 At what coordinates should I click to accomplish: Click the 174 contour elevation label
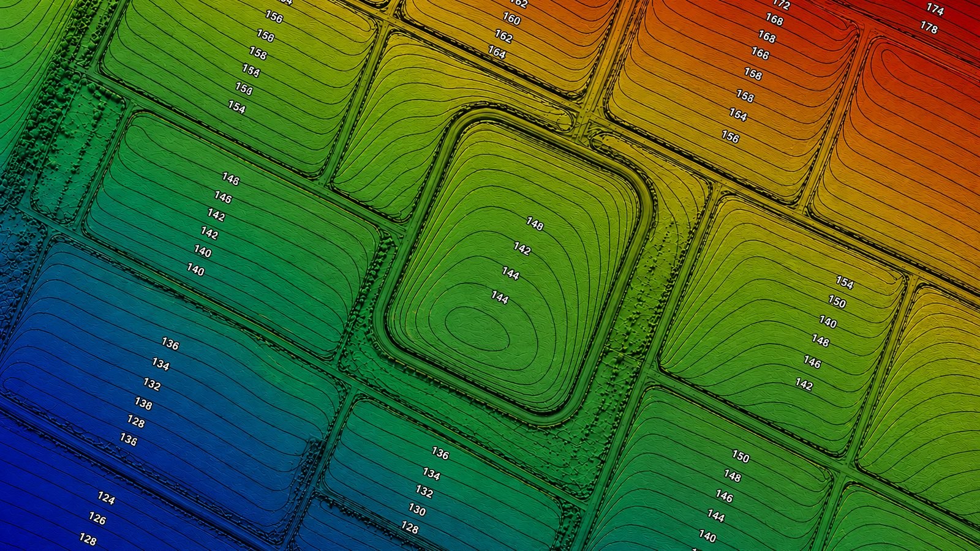(935, 9)
